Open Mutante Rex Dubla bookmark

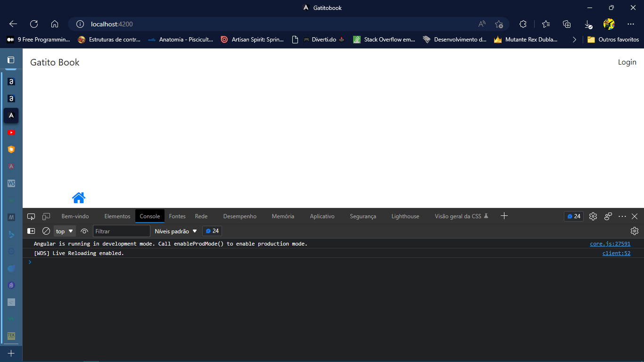526,40
